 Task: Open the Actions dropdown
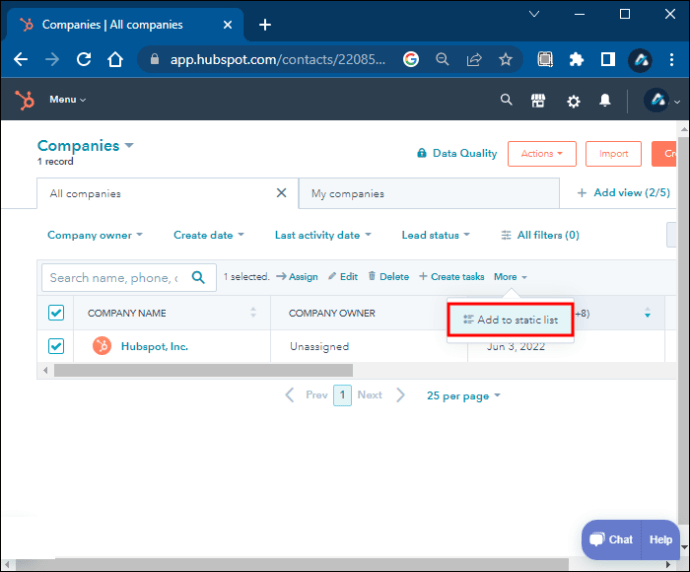(542, 154)
